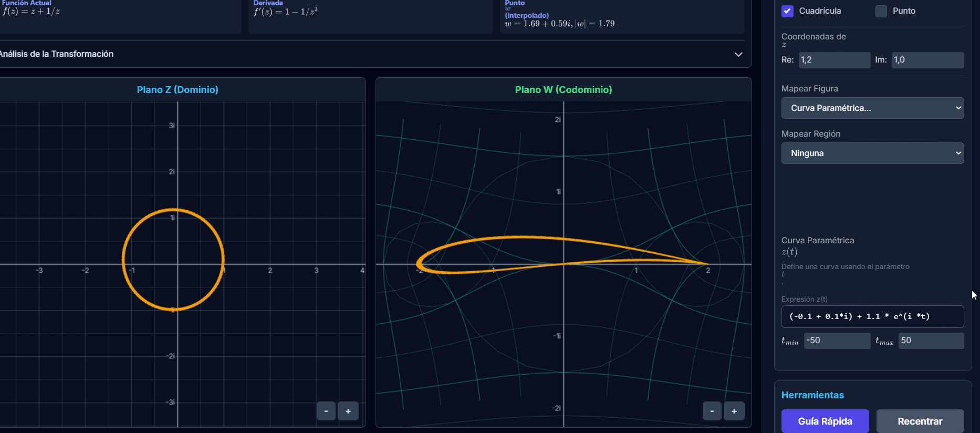Click the interpolated w value text
Image resolution: width=980 pixels, height=433 pixels.
(x=559, y=24)
